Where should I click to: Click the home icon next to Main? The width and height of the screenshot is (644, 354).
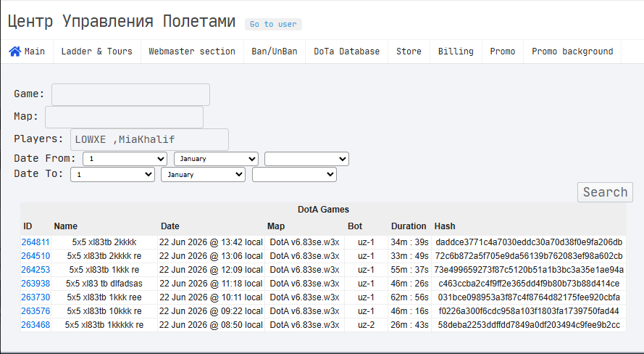pyautogui.click(x=14, y=52)
